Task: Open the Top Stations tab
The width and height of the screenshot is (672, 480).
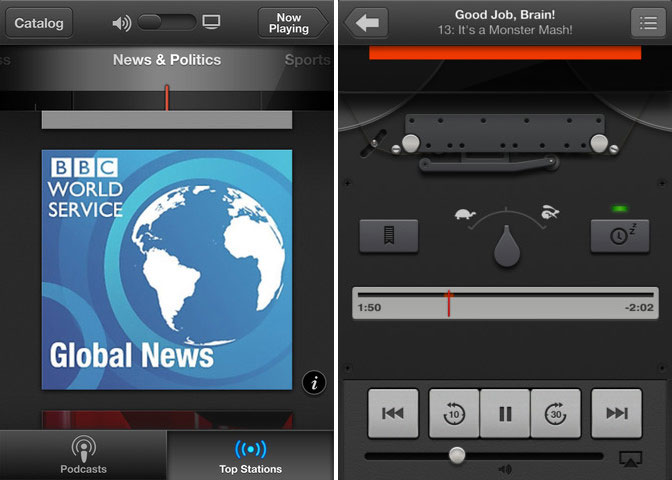Action: (x=250, y=455)
